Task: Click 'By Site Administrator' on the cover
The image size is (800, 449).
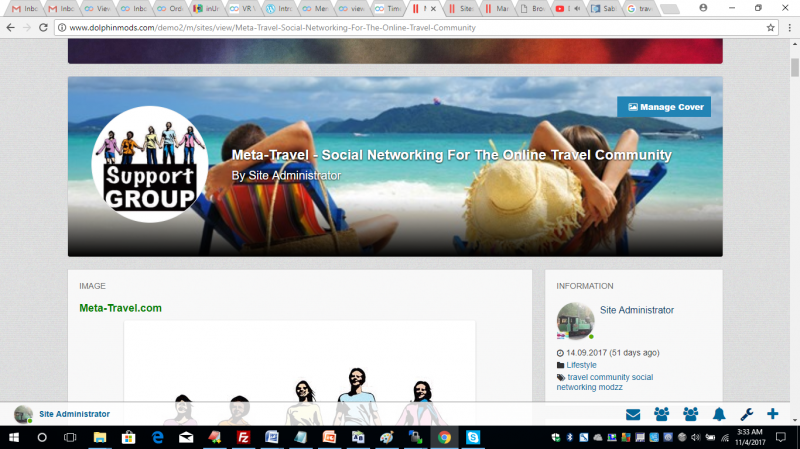Action: click(x=286, y=176)
